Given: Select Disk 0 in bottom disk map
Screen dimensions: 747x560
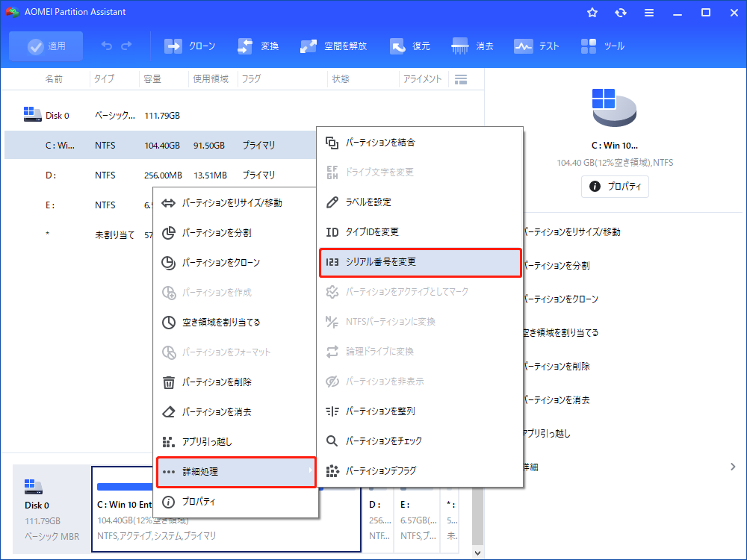Looking at the screenshot, I should pyautogui.click(x=52, y=509).
